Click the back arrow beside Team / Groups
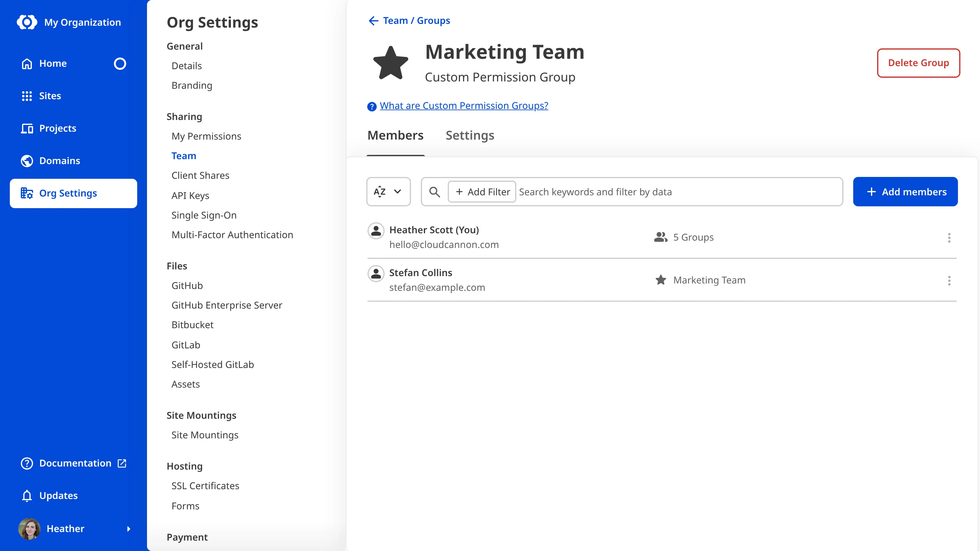 click(374, 21)
